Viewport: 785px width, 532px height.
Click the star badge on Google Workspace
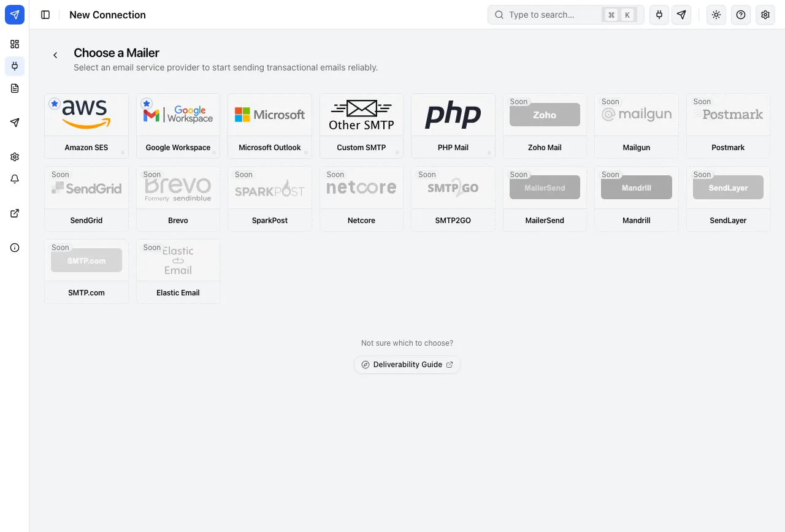(x=147, y=104)
